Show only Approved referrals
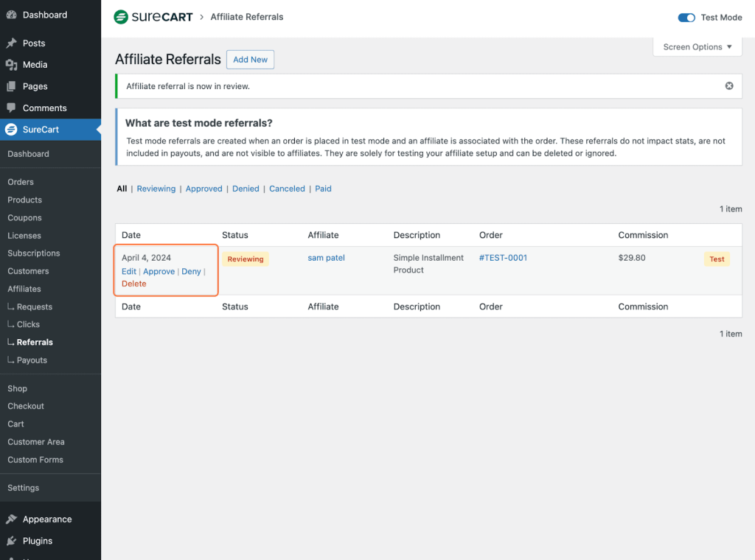Image resolution: width=755 pixels, height=560 pixels. tap(203, 189)
